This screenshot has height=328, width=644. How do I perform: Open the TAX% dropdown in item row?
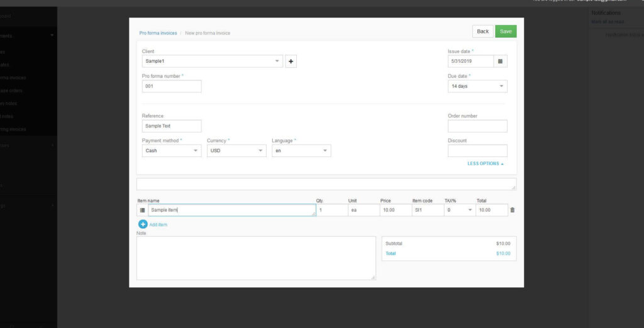(x=460, y=210)
